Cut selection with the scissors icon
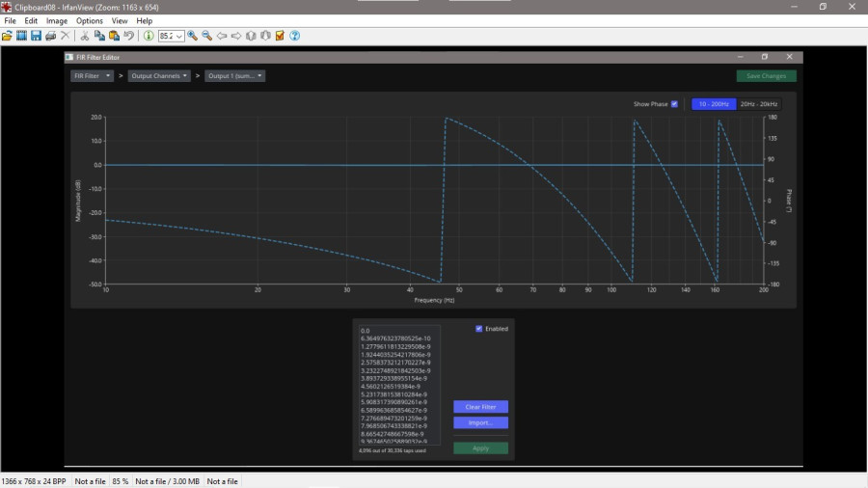The height and width of the screenshot is (488, 868). (x=85, y=36)
